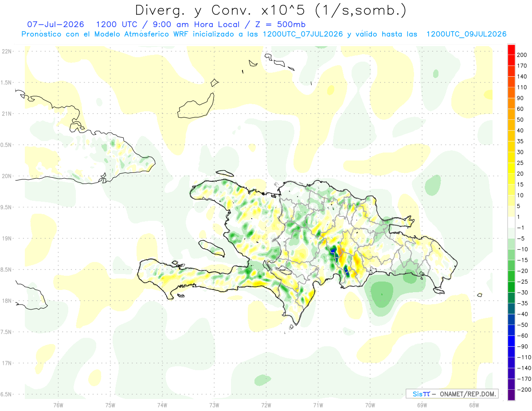The width and height of the screenshot is (532, 411).
Task: Click the legend value 170
Action: pos(523,66)
